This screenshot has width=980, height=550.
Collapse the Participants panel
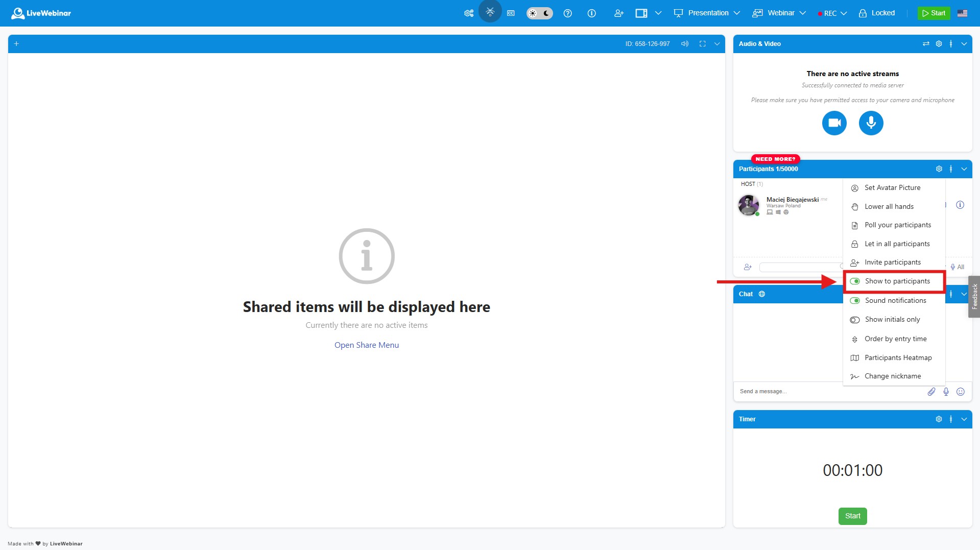(964, 169)
